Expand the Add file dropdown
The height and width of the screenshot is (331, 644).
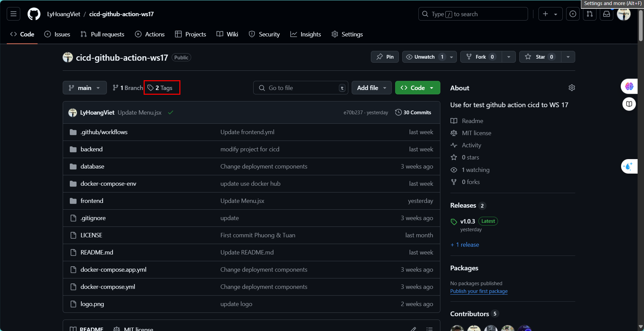372,88
